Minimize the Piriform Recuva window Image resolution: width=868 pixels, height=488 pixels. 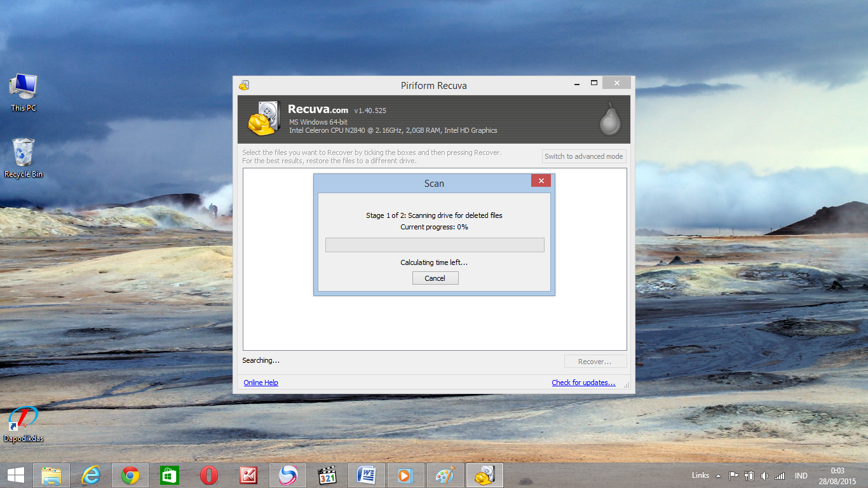pyautogui.click(x=576, y=83)
